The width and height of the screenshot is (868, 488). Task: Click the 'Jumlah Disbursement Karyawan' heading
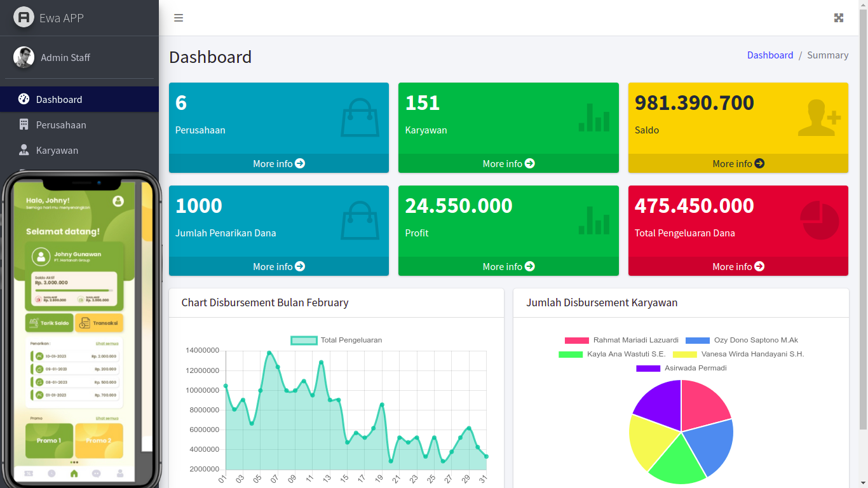pyautogui.click(x=602, y=302)
